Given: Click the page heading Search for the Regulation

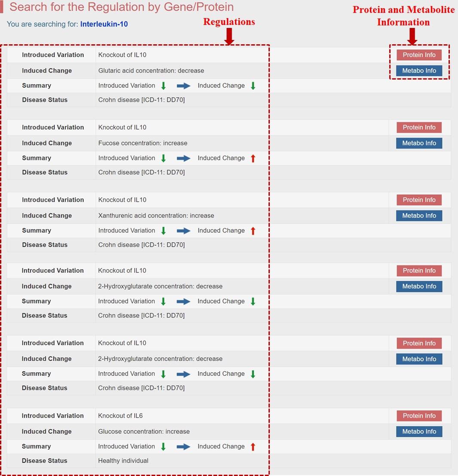Looking at the screenshot, I should click(x=122, y=7).
